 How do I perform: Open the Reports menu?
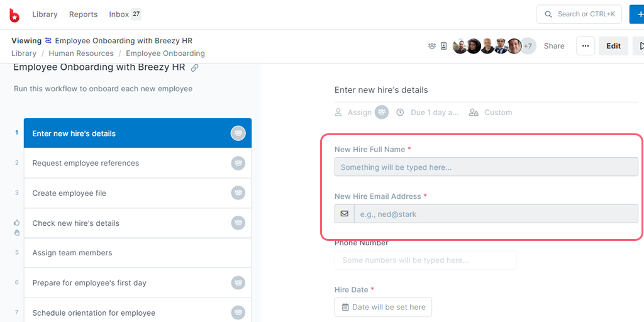point(84,14)
